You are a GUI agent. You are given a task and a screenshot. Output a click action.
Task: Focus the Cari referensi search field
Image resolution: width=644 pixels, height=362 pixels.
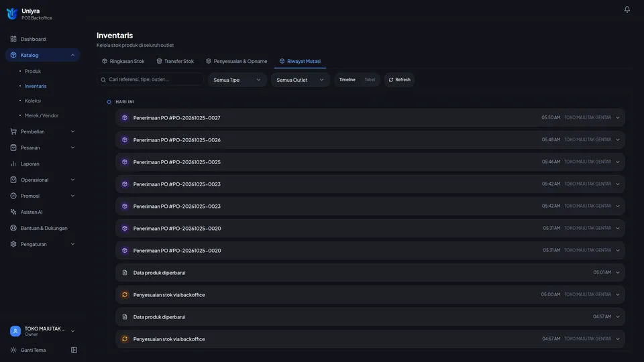[150, 79]
